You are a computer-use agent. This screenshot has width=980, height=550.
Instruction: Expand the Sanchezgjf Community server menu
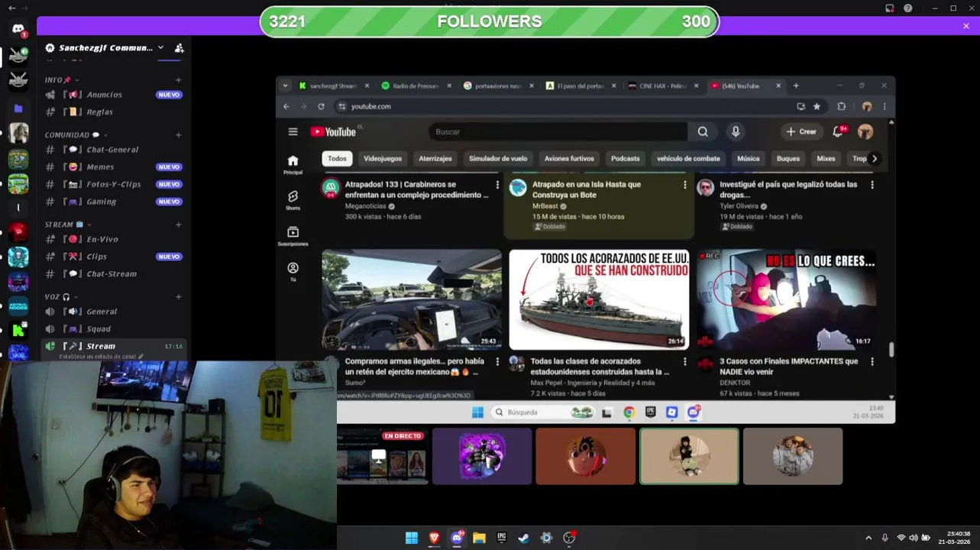(105, 47)
